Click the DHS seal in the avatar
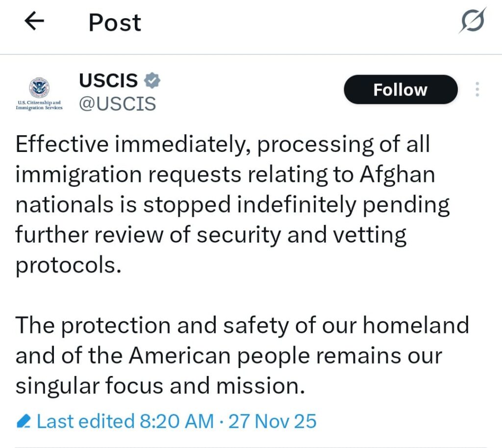502x448 pixels. click(x=39, y=88)
